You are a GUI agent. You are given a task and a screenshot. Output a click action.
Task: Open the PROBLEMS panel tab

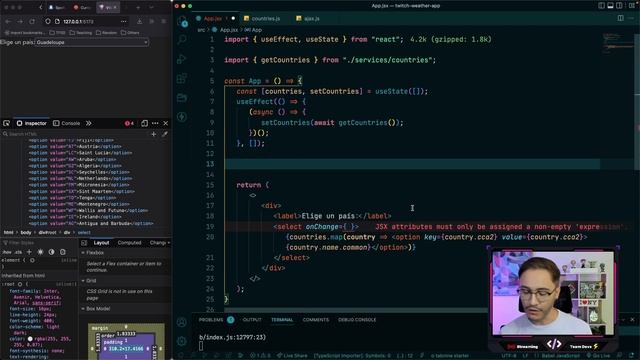click(211, 320)
